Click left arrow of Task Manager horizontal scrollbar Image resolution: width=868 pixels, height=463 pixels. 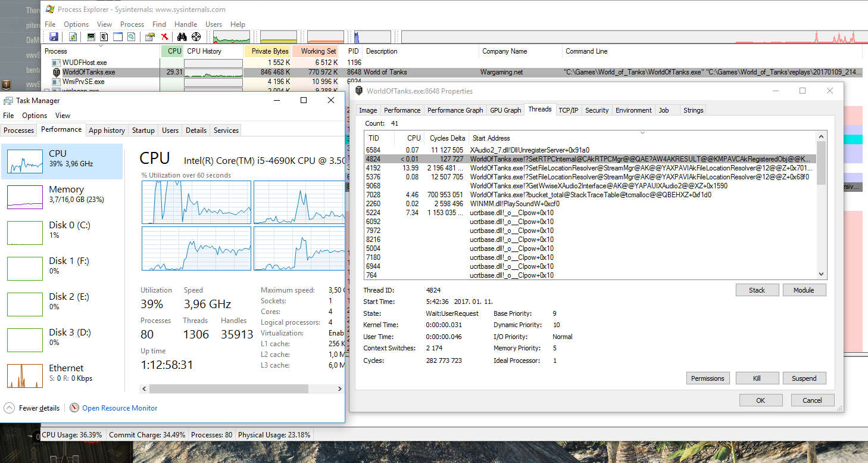tap(143, 389)
